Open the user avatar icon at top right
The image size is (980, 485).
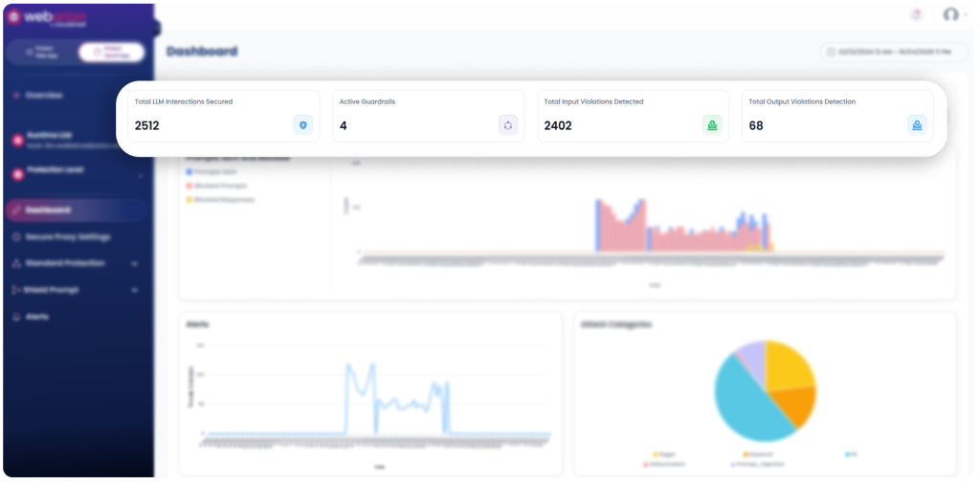[x=950, y=14]
